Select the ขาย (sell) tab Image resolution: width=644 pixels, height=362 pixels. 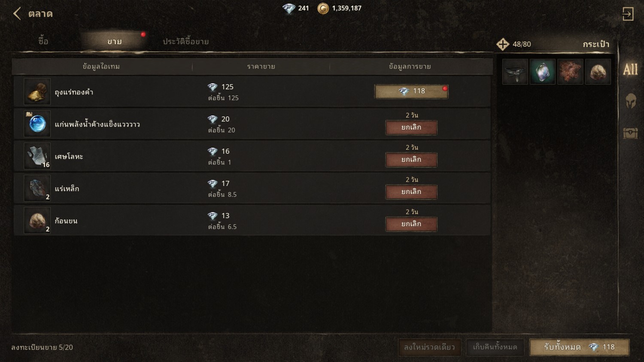pos(114,42)
